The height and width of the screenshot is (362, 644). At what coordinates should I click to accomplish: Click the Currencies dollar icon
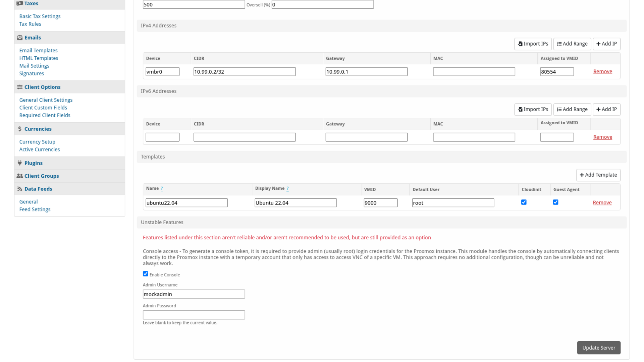tap(20, 129)
